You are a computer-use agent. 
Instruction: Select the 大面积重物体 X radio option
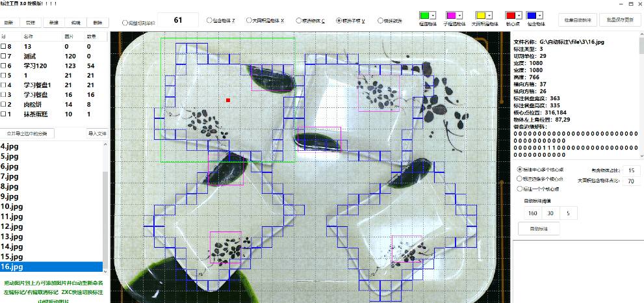[x=250, y=21]
